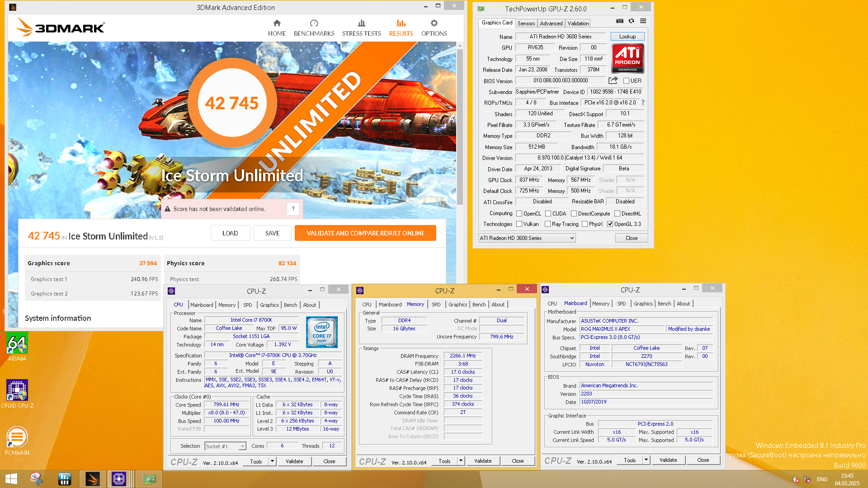Image resolution: width=868 pixels, height=488 pixels.
Task: Switch to GPU-Z Sensors tab
Action: tap(526, 23)
